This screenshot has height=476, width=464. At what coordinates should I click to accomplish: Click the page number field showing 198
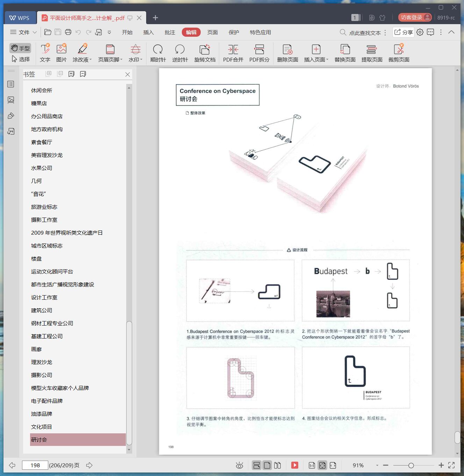(35, 465)
